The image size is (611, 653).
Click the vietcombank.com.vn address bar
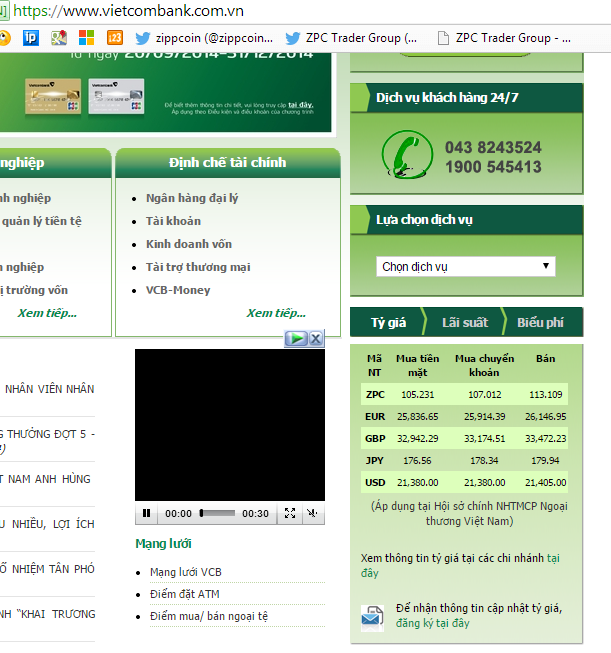point(128,11)
